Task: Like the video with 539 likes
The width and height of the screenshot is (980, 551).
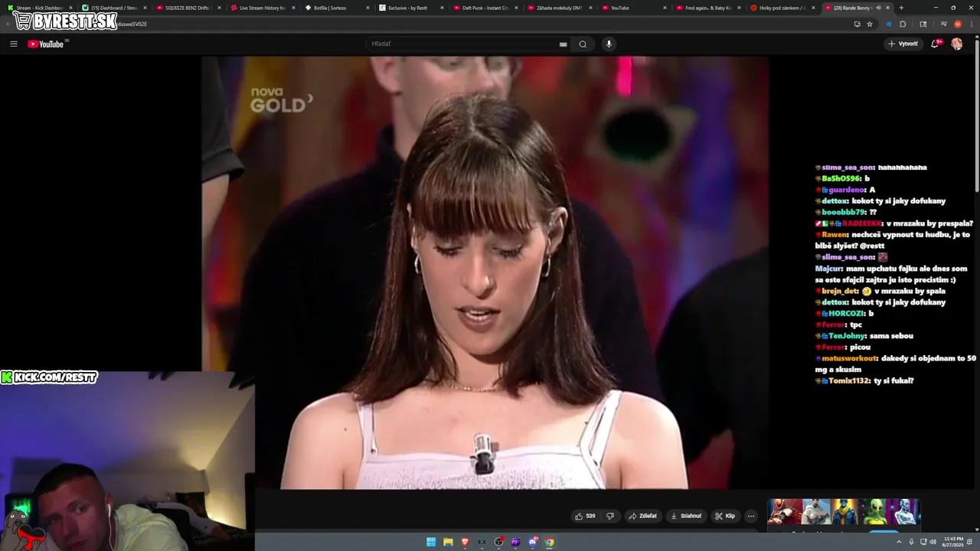Action: click(x=585, y=516)
